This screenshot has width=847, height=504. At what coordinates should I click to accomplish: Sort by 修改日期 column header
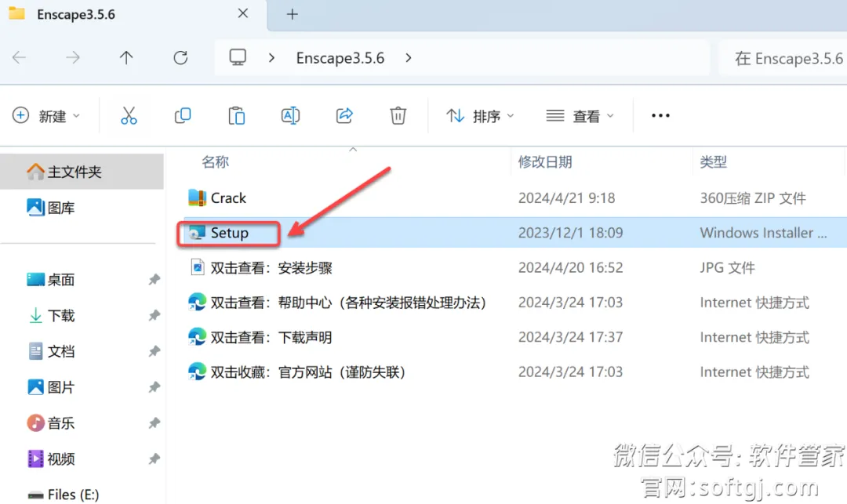545,161
